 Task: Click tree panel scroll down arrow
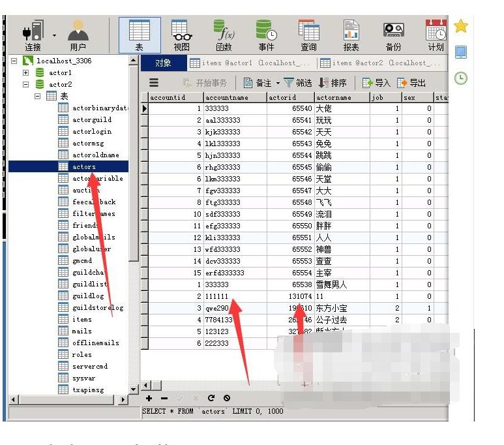pos(134,390)
